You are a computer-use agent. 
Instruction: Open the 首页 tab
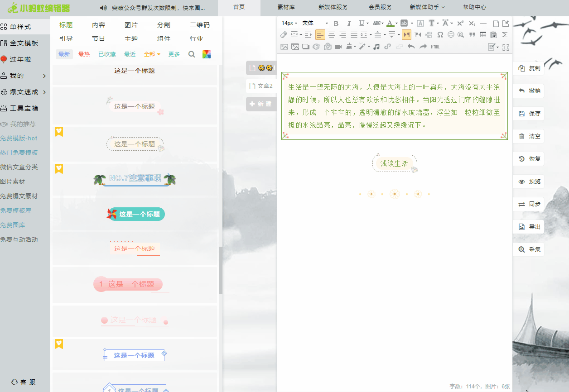click(239, 7)
